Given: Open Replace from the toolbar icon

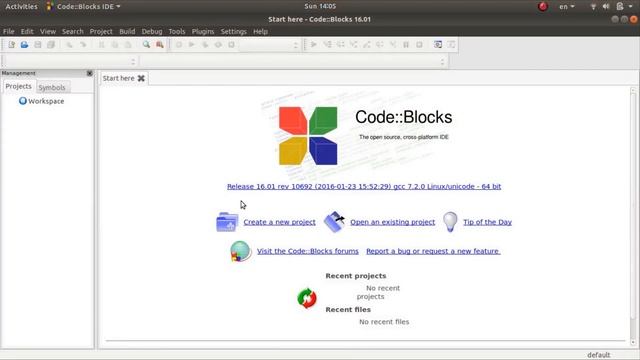Looking at the screenshot, I should [x=160, y=44].
